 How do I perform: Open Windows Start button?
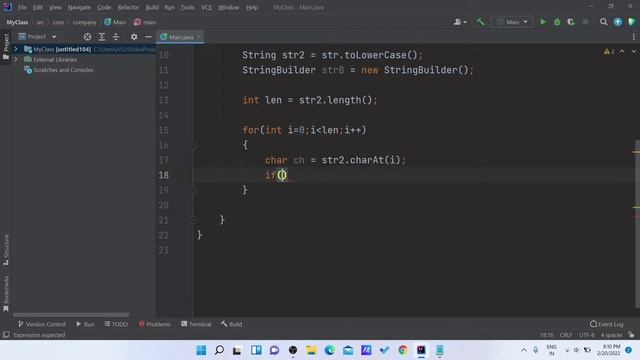(x=201, y=350)
